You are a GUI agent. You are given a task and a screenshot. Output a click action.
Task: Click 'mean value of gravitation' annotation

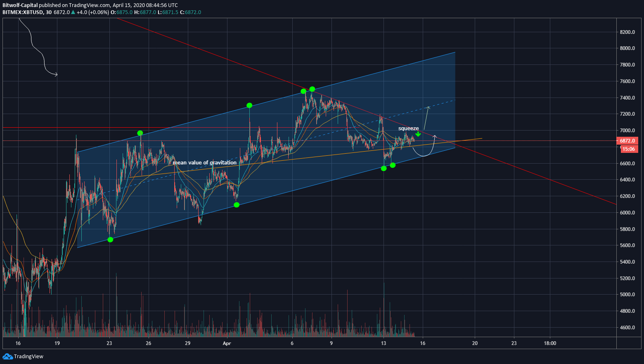click(204, 162)
